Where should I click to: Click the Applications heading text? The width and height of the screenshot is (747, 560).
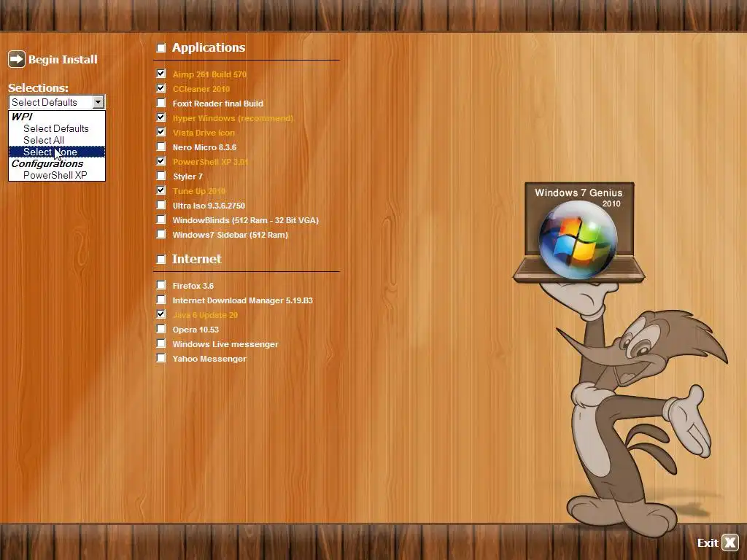pos(209,47)
